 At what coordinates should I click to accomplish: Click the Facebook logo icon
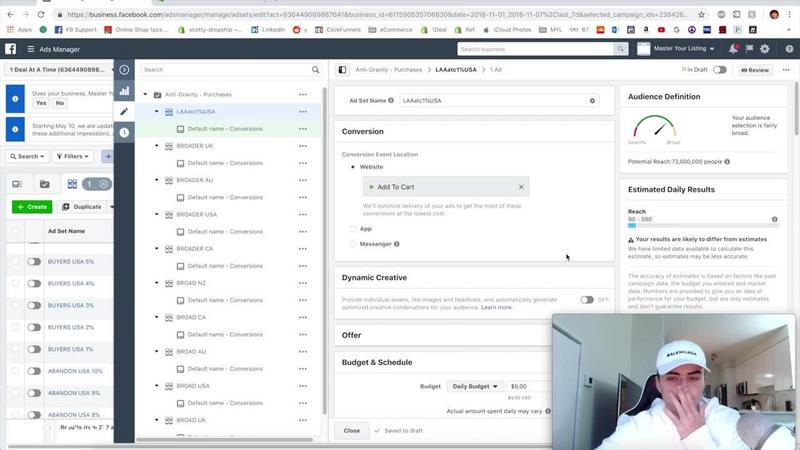coord(10,49)
